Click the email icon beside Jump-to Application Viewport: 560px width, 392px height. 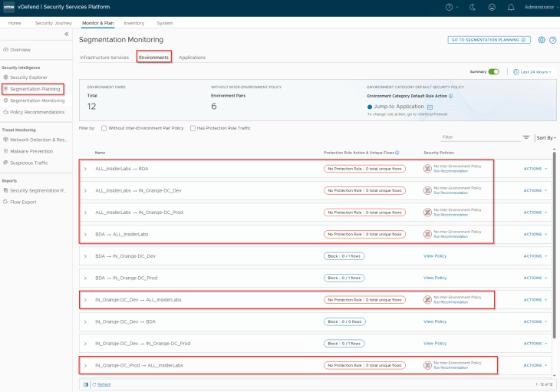[x=430, y=107]
